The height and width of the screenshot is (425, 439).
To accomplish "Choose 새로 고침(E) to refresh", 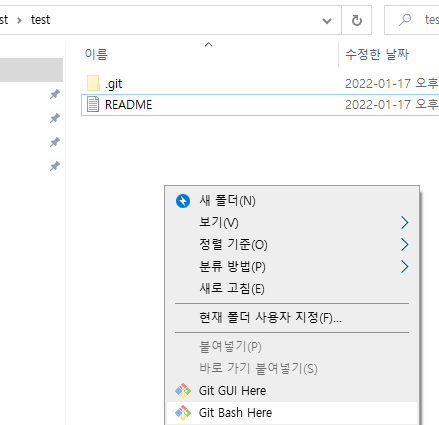I will tap(292, 288).
